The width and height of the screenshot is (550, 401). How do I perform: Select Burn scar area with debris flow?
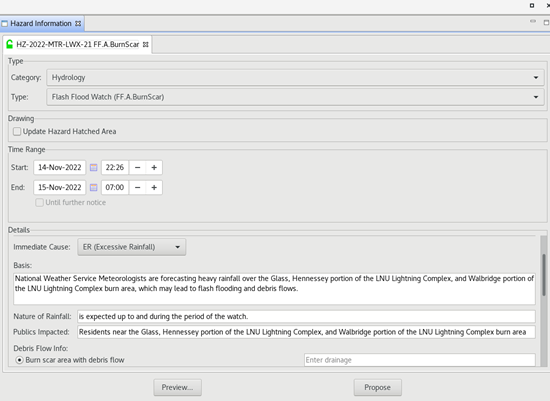pyautogui.click(x=19, y=360)
